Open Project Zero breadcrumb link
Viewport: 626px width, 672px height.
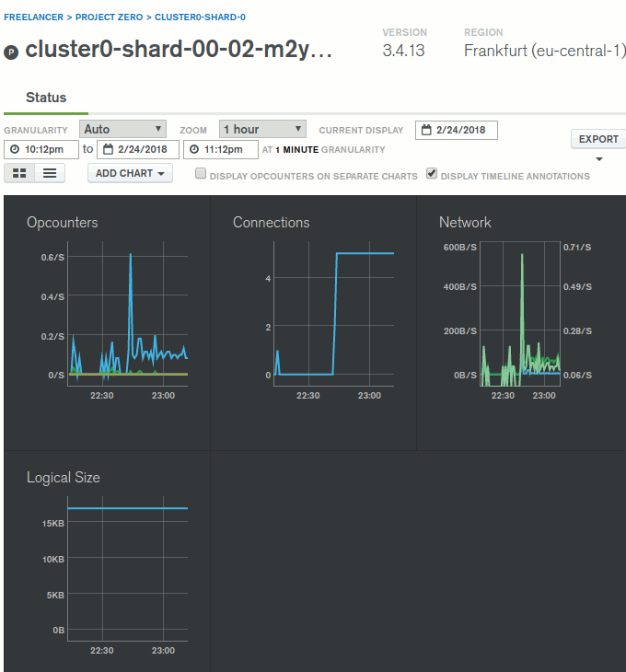(110, 17)
